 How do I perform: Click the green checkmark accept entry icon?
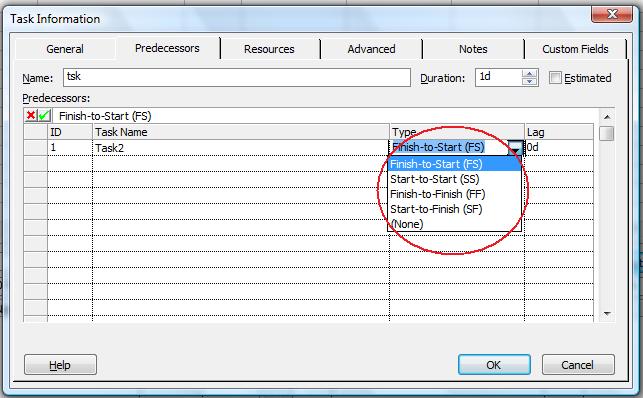point(44,116)
